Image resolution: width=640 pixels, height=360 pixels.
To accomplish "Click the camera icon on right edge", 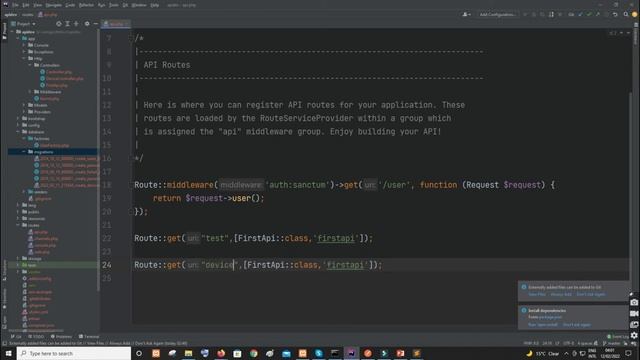I will point(634,302).
